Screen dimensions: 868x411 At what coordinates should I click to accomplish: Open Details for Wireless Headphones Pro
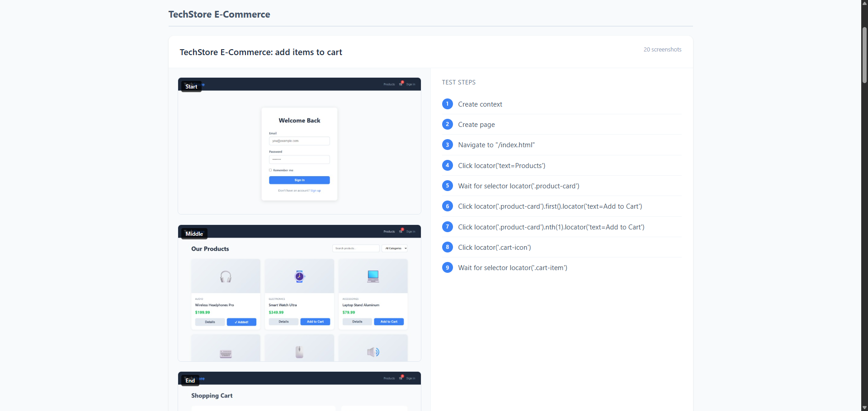coord(210,322)
